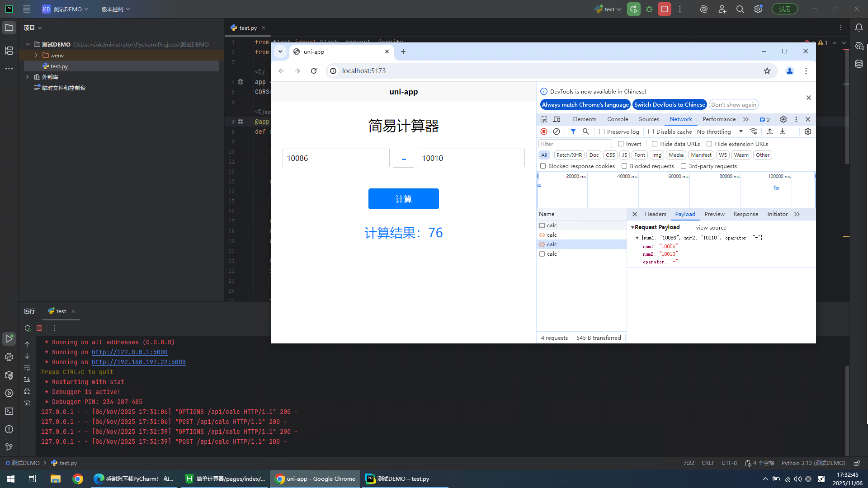Click the DevTools record network log button
Viewport: 868px width, 488px height.
point(544,131)
